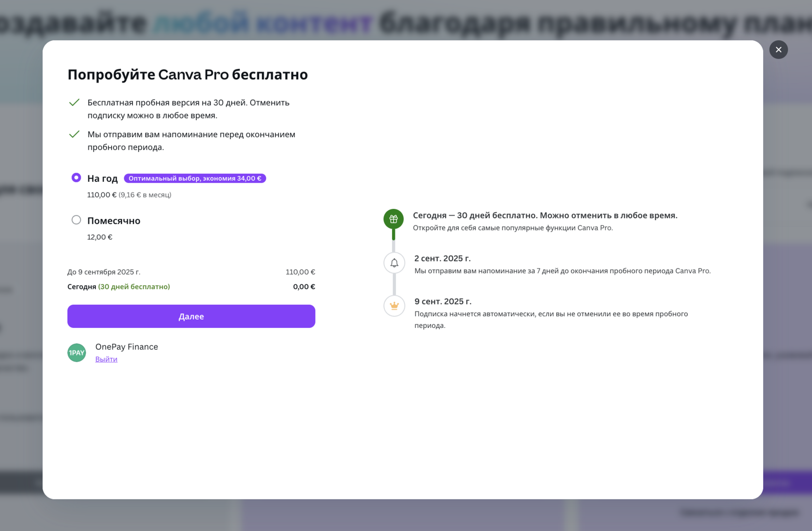Click the crown icon for 9 сент. 2025
Screen dimensions: 812x531
pos(394,306)
